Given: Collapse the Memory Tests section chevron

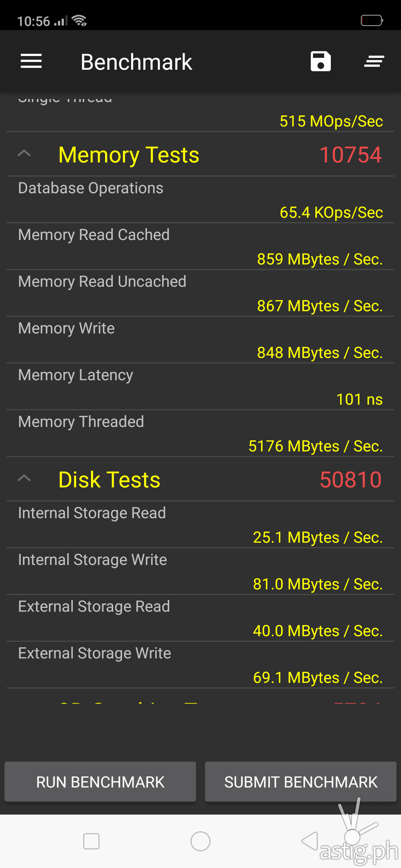Looking at the screenshot, I should click(25, 154).
